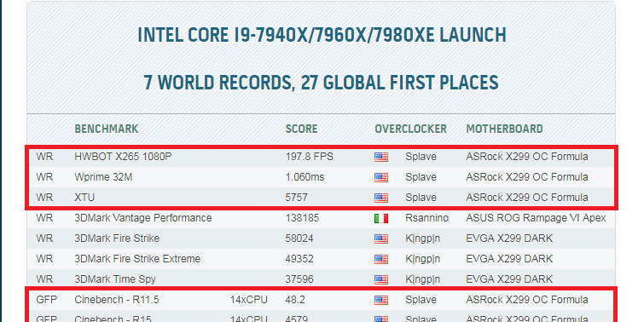Select the XTU benchmark row

coord(322,198)
